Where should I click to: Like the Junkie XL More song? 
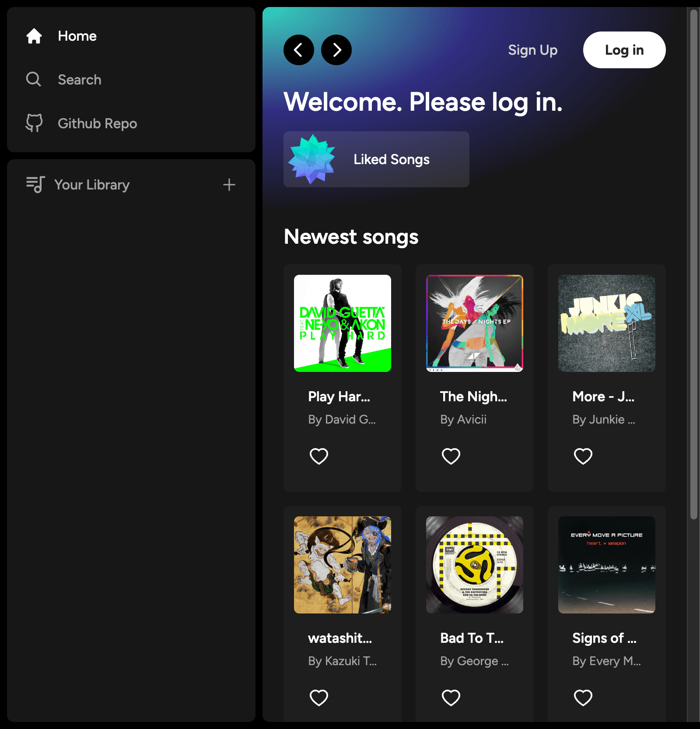[x=583, y=456]
